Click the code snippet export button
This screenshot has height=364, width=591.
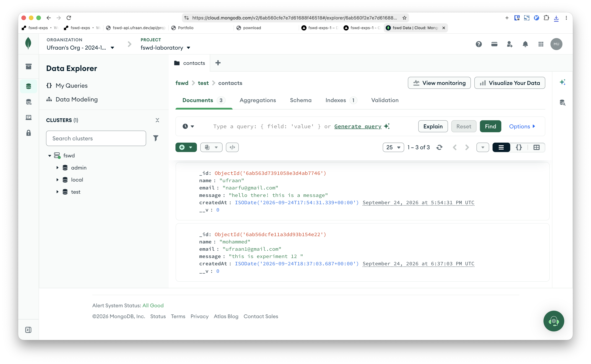point(232,147)
